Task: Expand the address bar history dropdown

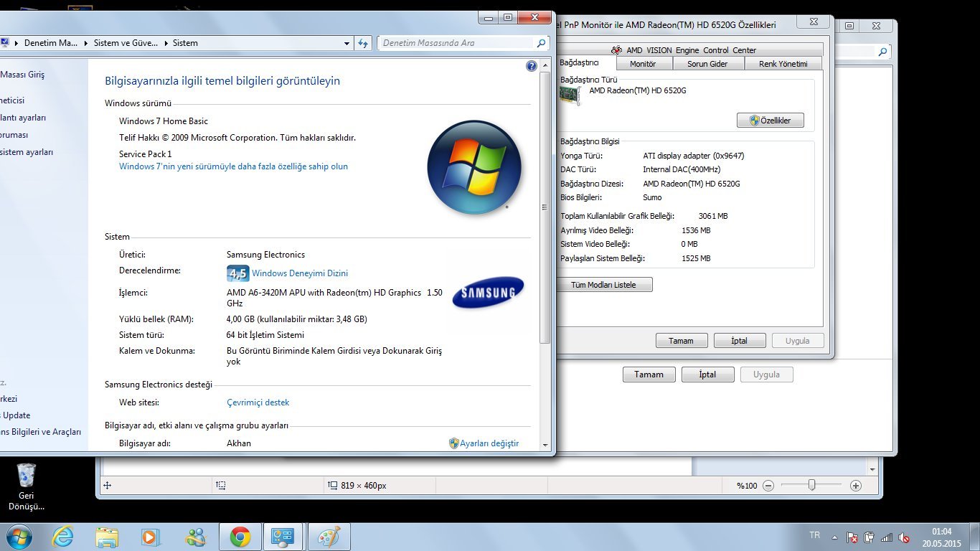Action: (347, 43)
